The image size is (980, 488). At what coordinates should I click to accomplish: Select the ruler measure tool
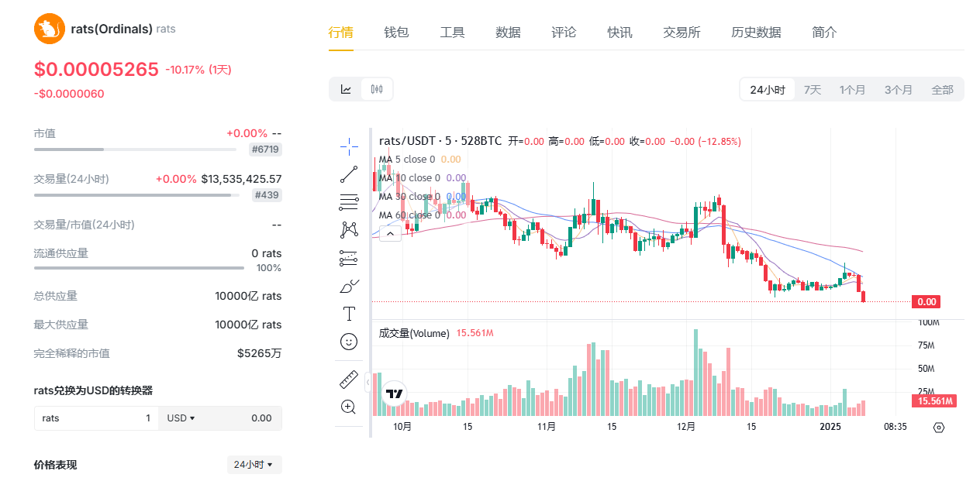tap(349, 380)
